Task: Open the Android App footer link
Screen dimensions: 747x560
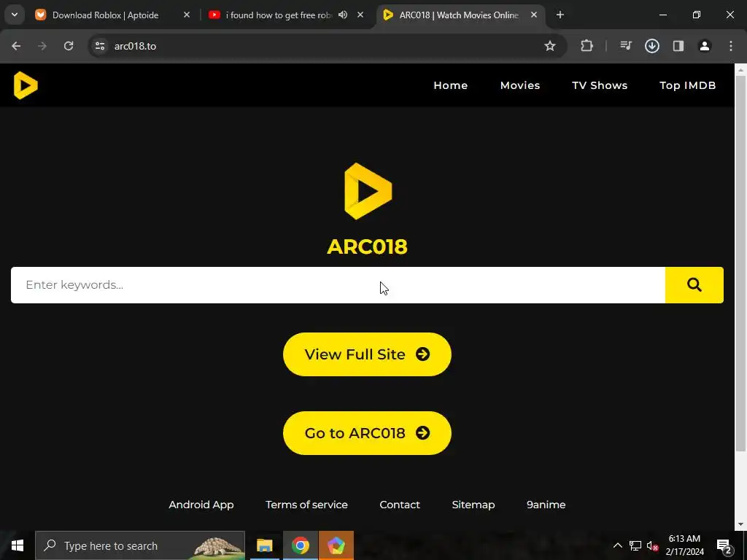Action: 201,505
